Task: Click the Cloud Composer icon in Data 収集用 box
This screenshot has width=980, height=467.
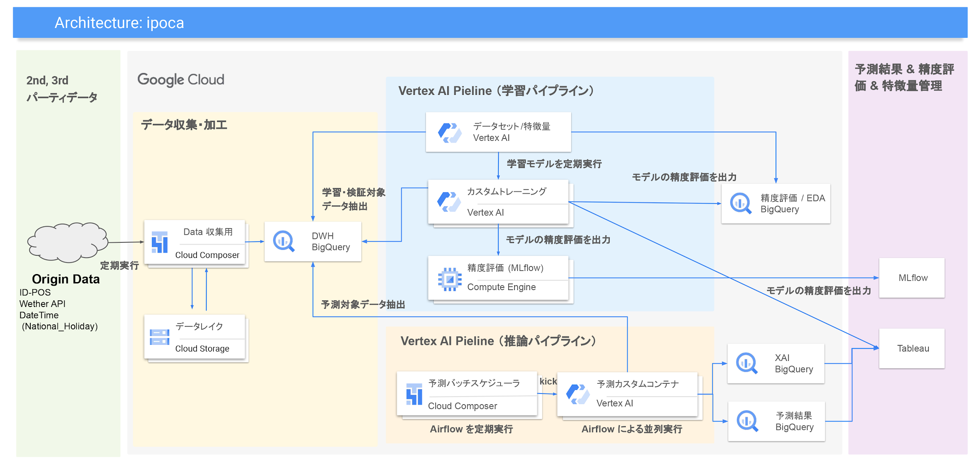Action: point(159,242)
